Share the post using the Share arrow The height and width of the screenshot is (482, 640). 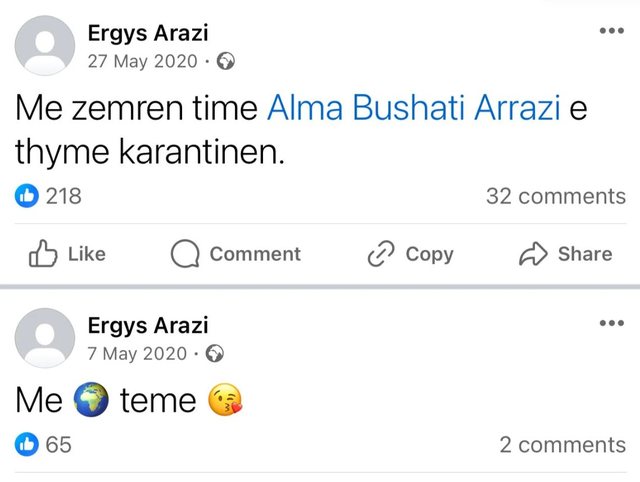pos(565,254)
